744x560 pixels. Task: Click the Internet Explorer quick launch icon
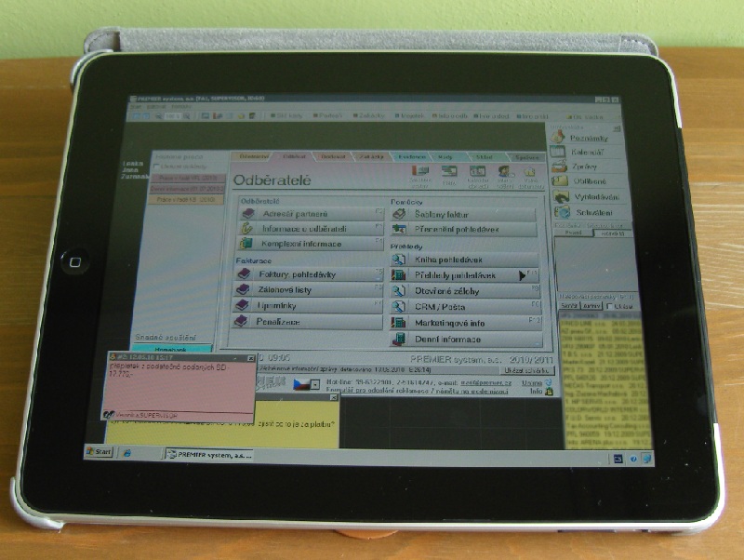(x=127, y=453)
